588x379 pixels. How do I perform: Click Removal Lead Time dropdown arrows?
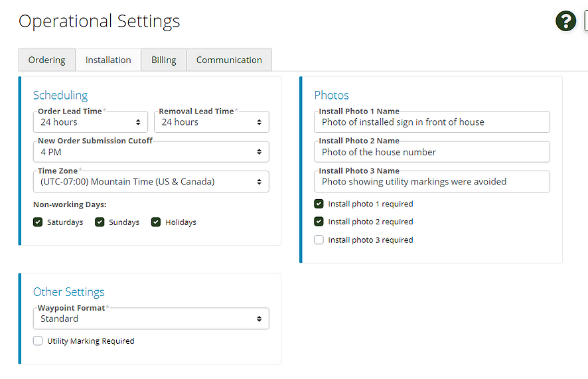click(x=259, y=122)
